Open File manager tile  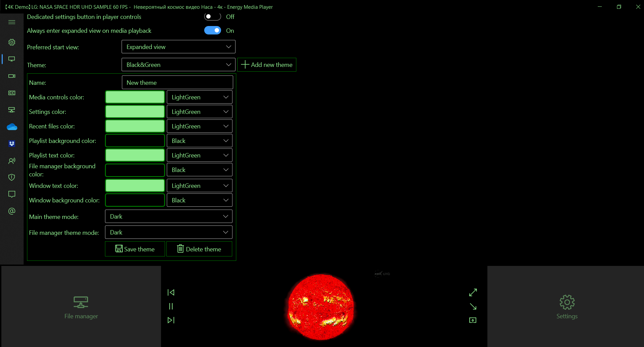coord(81,306)
